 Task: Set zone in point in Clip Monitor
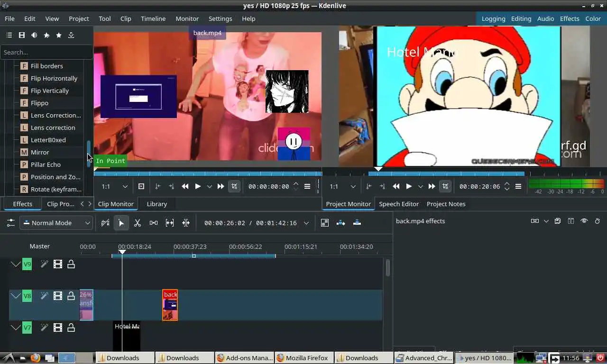(158, 186)
